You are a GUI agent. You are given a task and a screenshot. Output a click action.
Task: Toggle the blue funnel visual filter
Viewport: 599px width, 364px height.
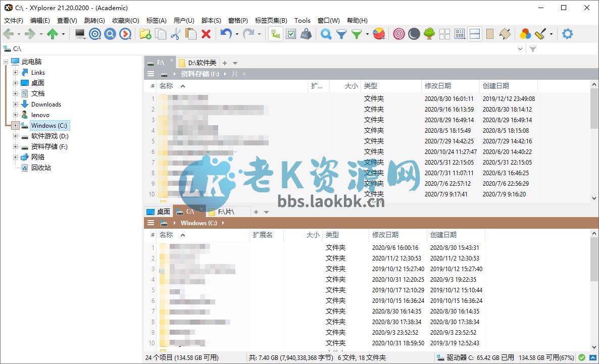(x=341, y=34)
